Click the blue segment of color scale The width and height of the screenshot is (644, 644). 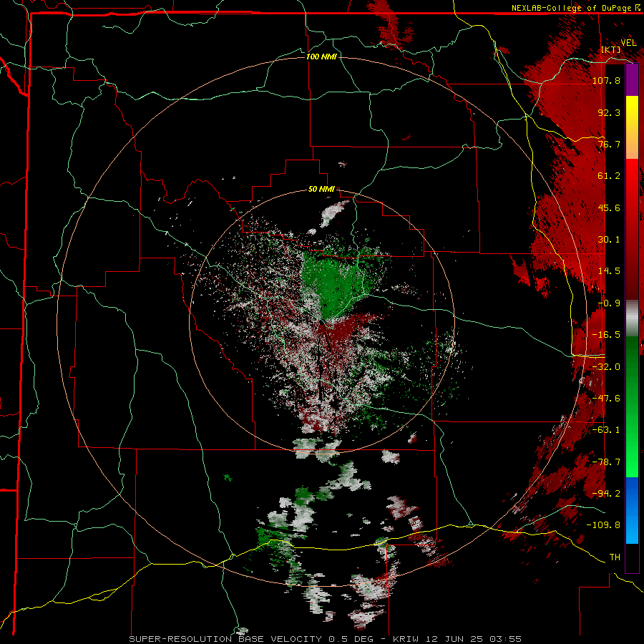(632, 510)
